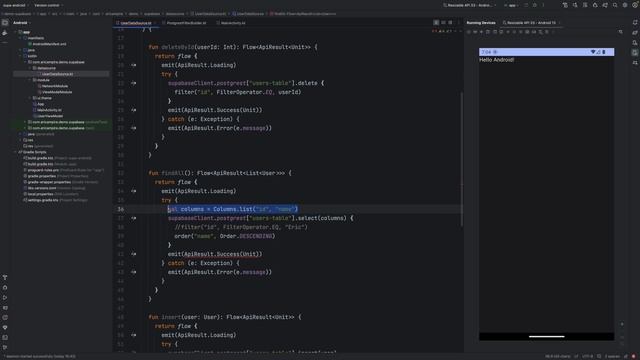Click the emulator zoom in plus button
Image resolution: width=640 pixels, height=360 pixels.
pos(622,324)
